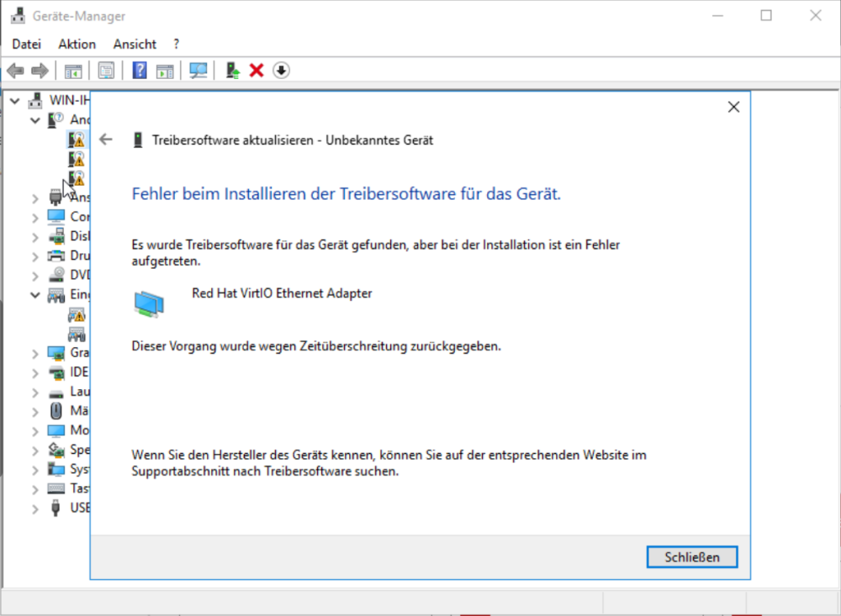Viewport: 841px width, 616px height.
Task: Maximize the Geräte-Manager window
Action: click(766, 16)
